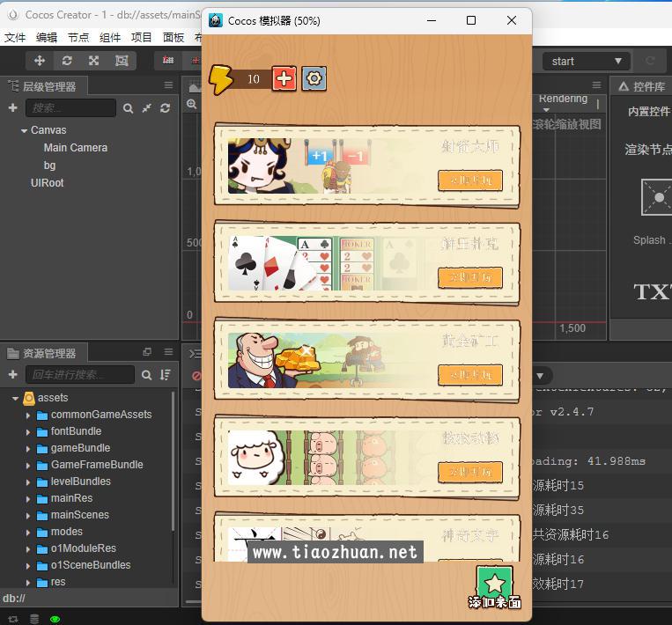Focus the hierarchy search field
The height and width of the screenshot is (625, 672).
70,108
